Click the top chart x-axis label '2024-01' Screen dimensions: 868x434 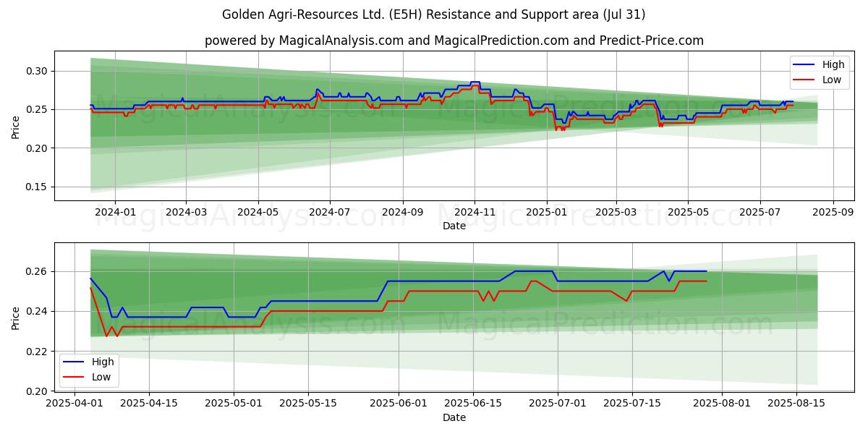115,213
